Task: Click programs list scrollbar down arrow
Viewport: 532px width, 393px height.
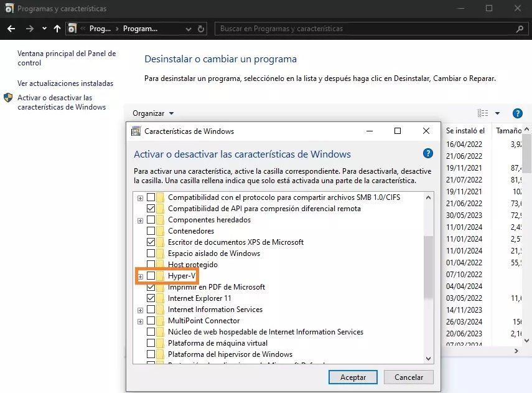Action: pos(526,340)
